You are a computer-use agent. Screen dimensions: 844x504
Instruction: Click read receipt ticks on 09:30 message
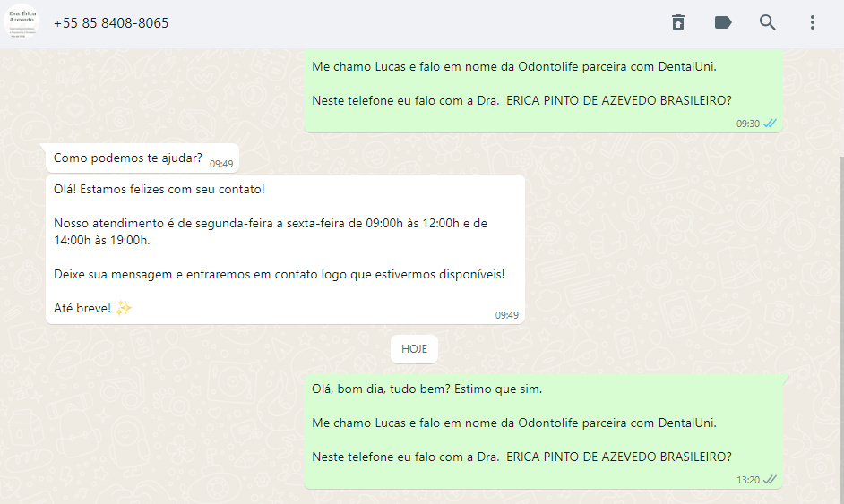[770, 124]
